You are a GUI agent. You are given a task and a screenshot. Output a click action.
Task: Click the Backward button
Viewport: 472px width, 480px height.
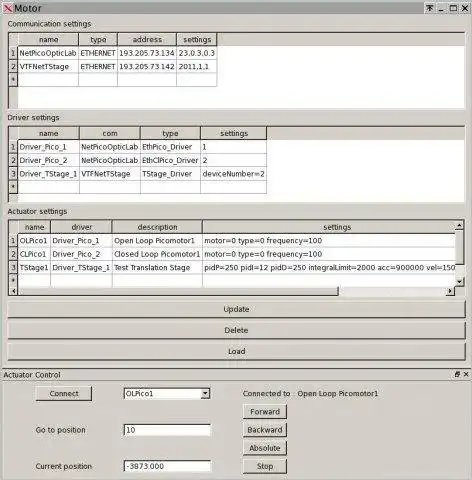click(x=265, y=430)
